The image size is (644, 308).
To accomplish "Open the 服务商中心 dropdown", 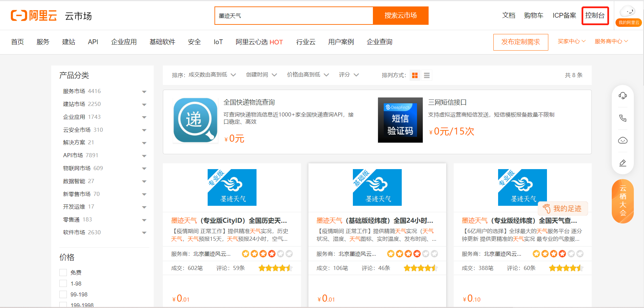I will click(611, 41).
